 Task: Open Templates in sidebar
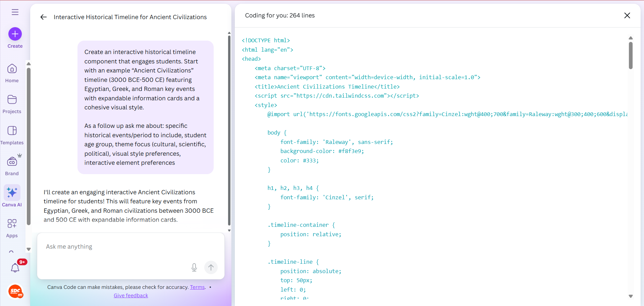click(12, 135)
